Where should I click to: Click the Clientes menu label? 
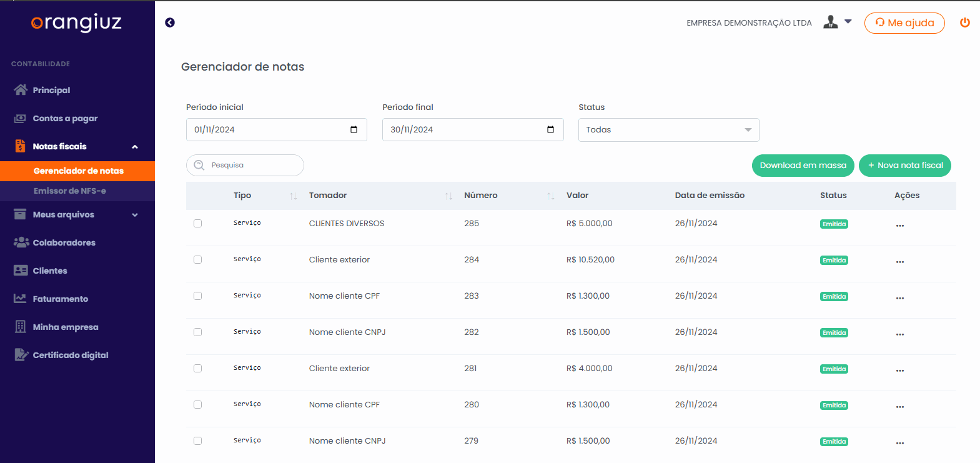tap(50, 271)
